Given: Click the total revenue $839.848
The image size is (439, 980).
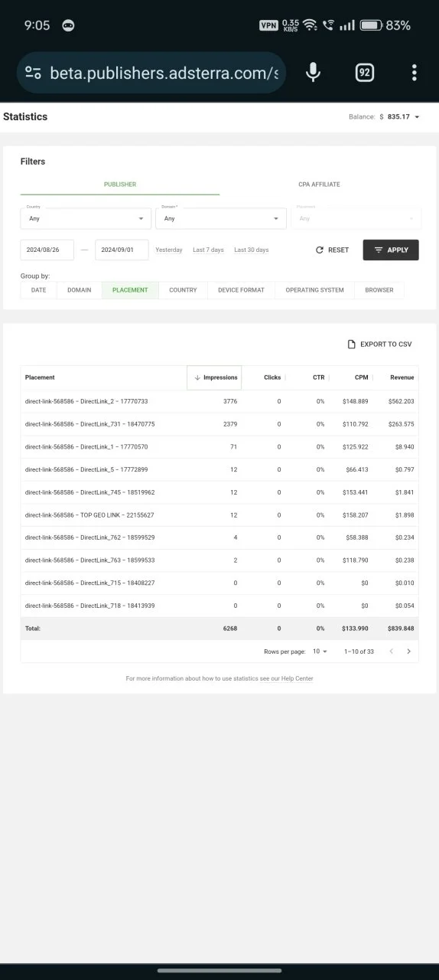Looking at the screenshot, I should click(x=400, y=629).
